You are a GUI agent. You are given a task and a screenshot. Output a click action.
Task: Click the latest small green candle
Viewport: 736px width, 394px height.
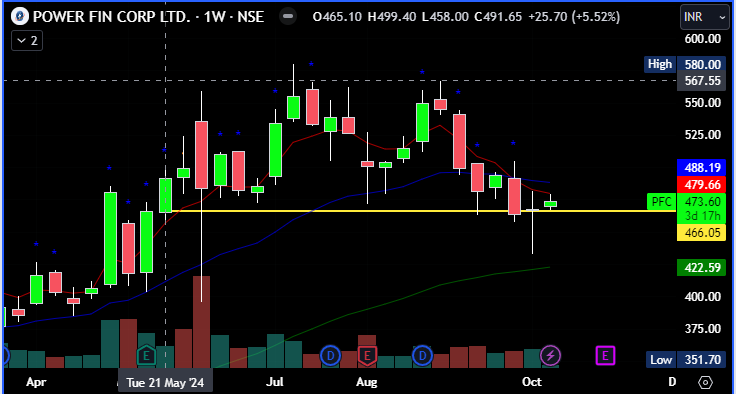(x=550, y=204)
